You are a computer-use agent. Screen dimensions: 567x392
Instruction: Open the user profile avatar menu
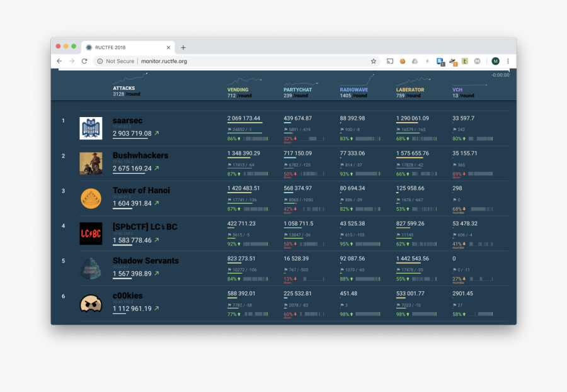coord(495,61)
